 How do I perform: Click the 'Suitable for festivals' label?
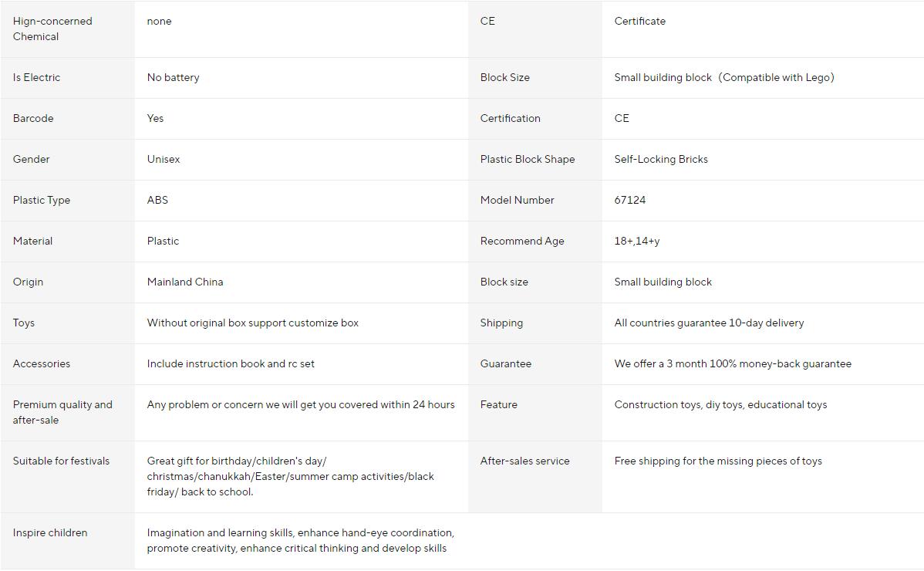point(61,461)
